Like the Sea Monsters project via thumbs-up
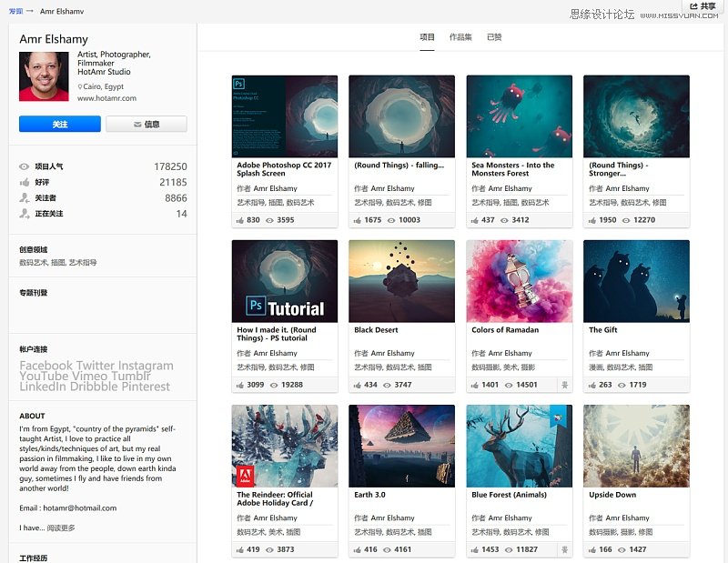The height and width of the screenshot is (563, 728). click(x=475, y=220)
